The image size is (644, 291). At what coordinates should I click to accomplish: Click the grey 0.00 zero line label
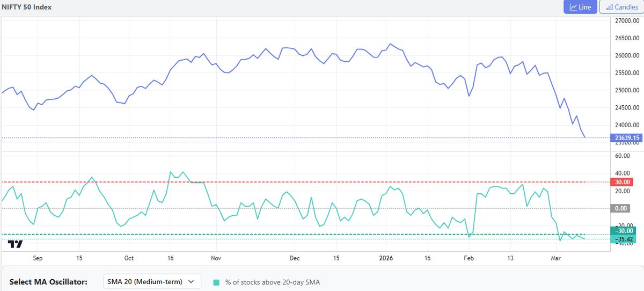pyautogui.click(x=621, y=208)
